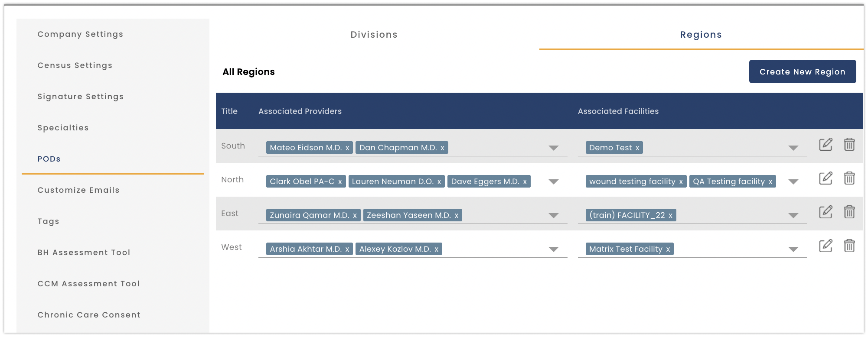The height and width of the screenshot is (337, 868).
Task: Switch to the Regions tab
Action: click(701, 35)
